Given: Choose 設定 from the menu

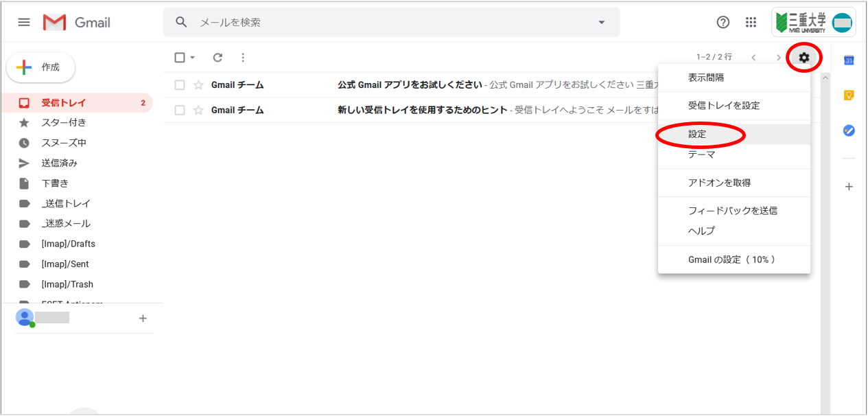Looking at the screenshot, I should [x=734, y=135].
